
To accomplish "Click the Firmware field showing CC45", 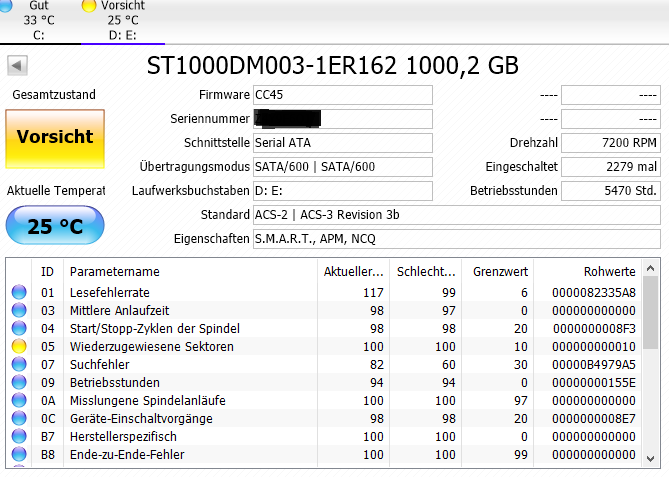I will (x=343, y=95).
